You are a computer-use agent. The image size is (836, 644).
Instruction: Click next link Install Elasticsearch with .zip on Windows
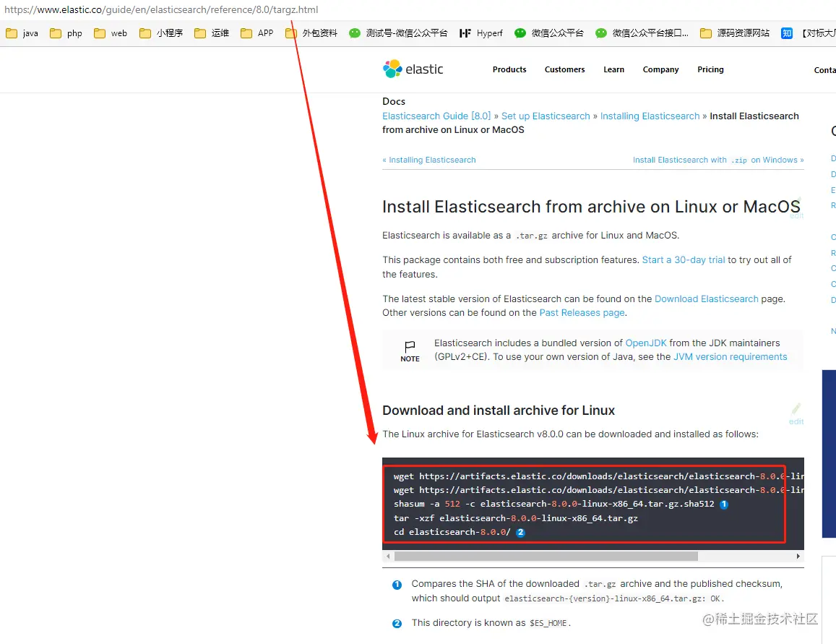pyautogui.click(x=718, y=160)
